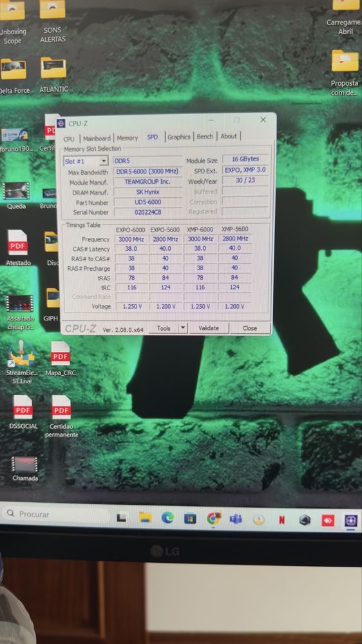
Task: Click the TEAMGROUP Inc. manufacturer value
Action: click(x=148, y=182)
